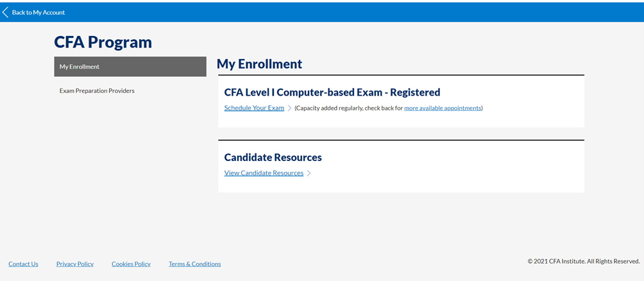This screenshot has height=281, width=644.
Task: Click the CFA Program page heading
Action: pos(103,42)
